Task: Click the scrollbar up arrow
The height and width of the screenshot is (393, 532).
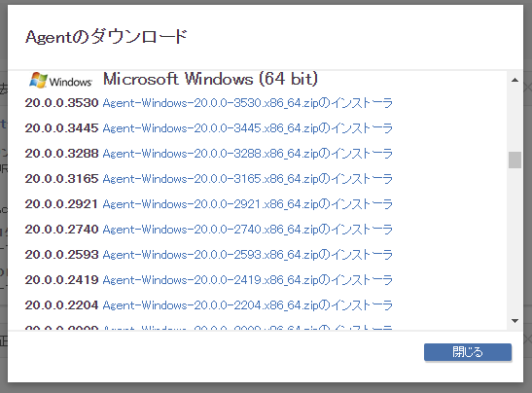Action: [514, 80]
